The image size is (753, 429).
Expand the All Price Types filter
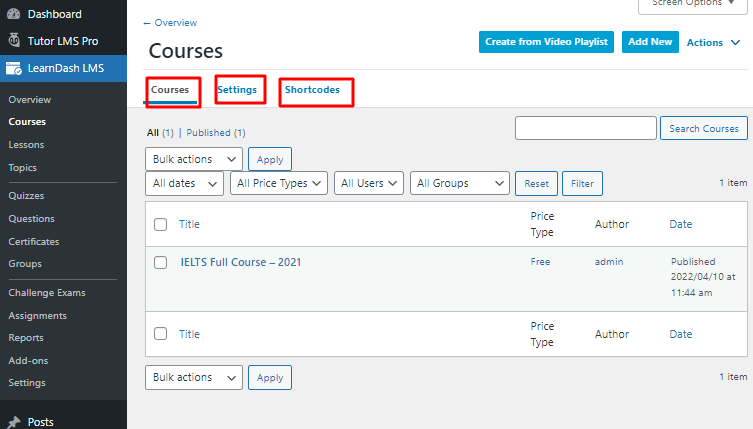(279, 183)
